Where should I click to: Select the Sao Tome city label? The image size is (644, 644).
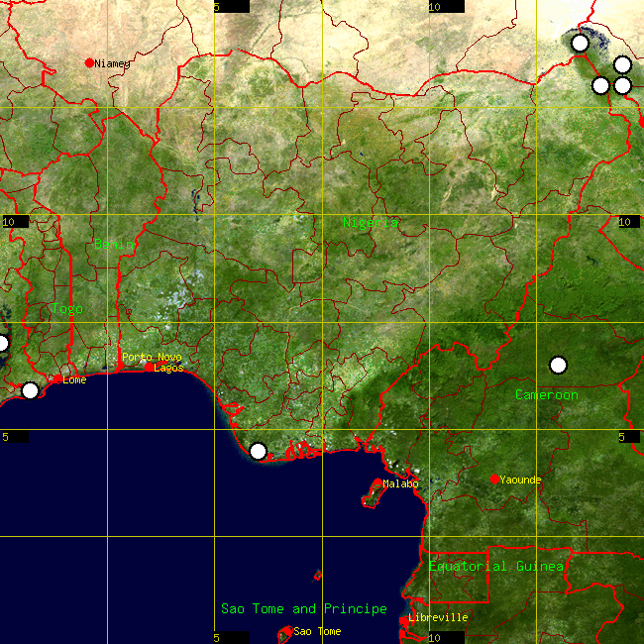(317, 631)
